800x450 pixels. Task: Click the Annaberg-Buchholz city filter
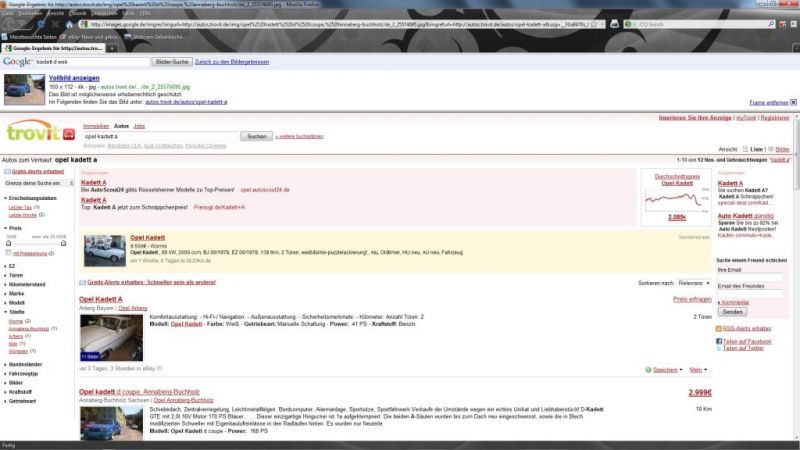pos(29,329)
